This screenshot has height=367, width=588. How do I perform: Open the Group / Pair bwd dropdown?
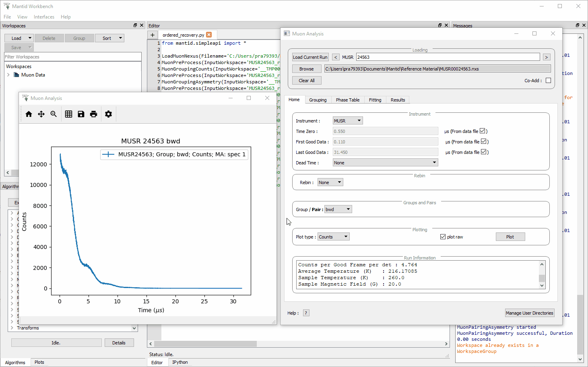click(338, 209)
